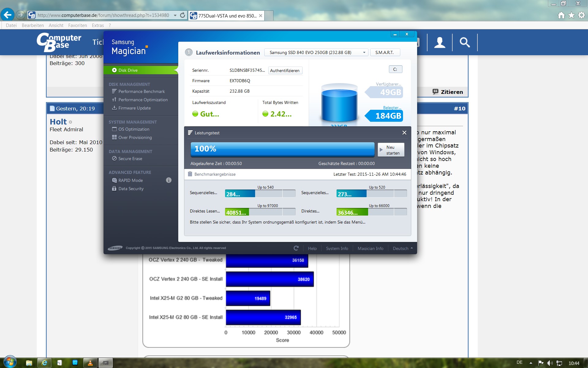The height and width of the screenshot is (368, 588).
Task: Open the Performance Optimization section
Action: tap(143, 100)
